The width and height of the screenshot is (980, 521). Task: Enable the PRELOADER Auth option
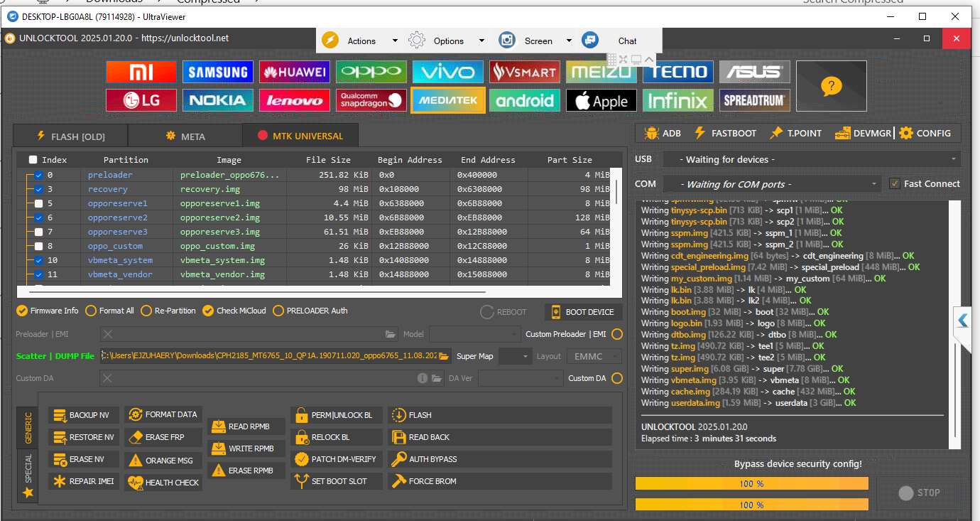point(310,311)
